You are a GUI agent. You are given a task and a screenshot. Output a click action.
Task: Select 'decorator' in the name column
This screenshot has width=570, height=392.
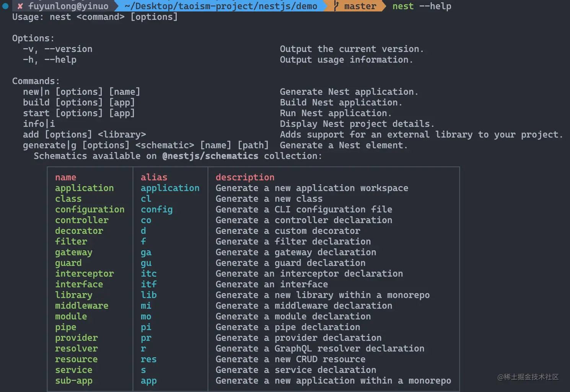pos(79,231)
